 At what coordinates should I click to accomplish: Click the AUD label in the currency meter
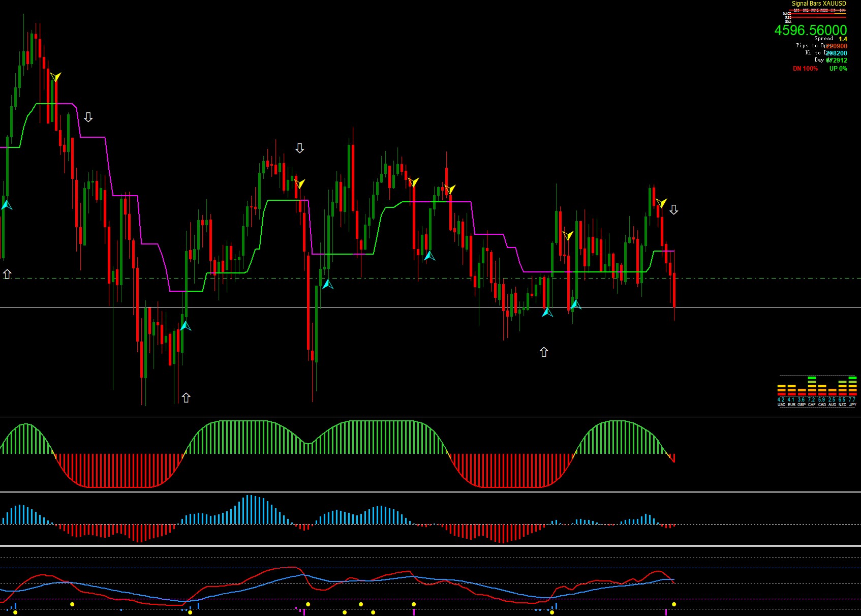coord(832,405)
